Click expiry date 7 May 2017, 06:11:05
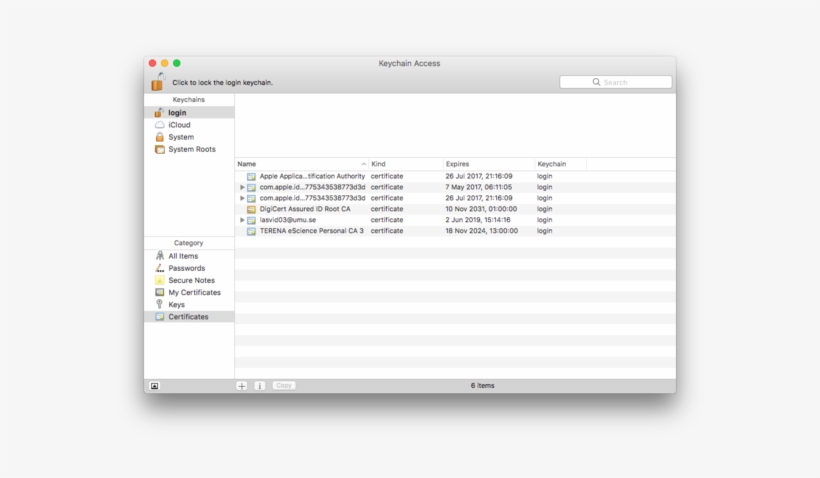820x478 pixels. 479,187
